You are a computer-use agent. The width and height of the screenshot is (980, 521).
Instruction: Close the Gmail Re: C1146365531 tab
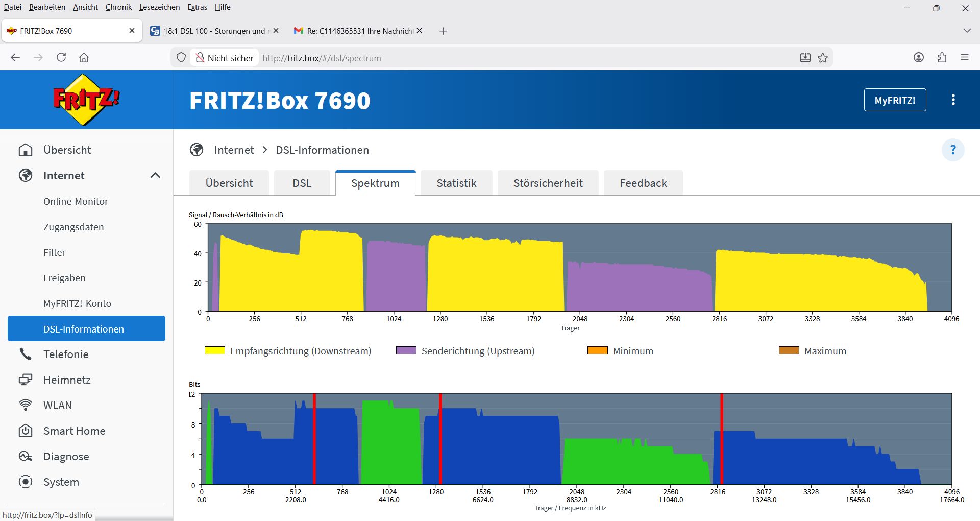tap(419, 31)
